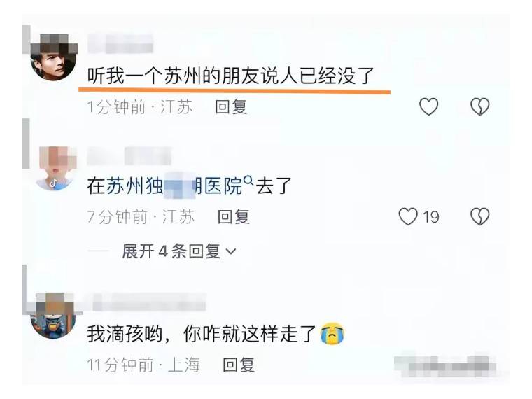Tap the crying emoji in the last comment

tap(332, 334)
